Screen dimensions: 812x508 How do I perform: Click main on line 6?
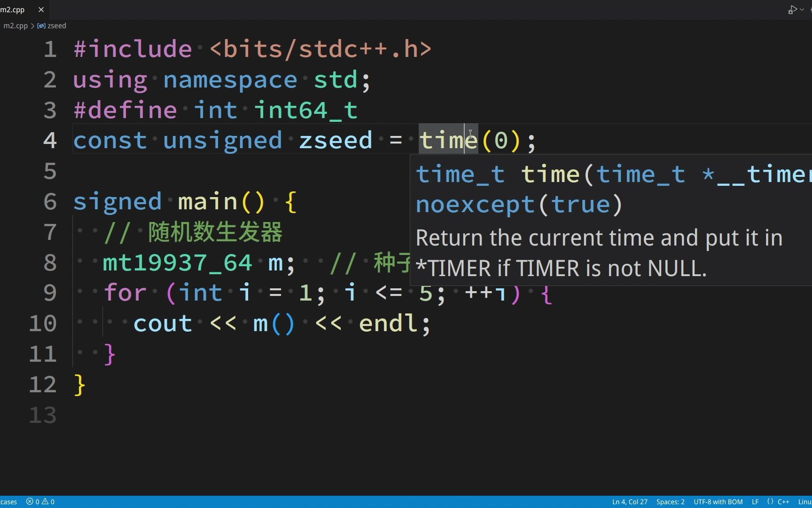tap(208, 201)
